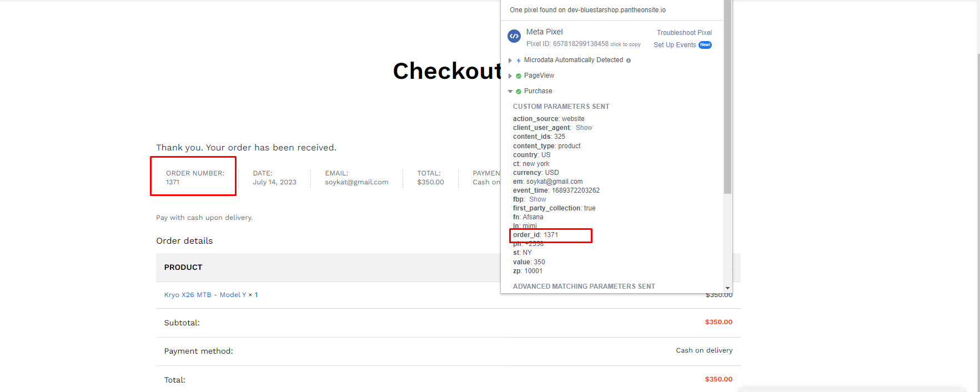Click the green checkmark next to Purchase
980x392 pixels.
pos(519,92)
